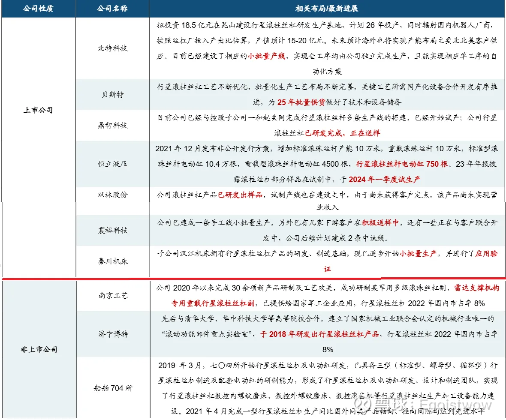Click the text 2021 年 12 月发布非公开发行方案
This screenshot has height=420, width=506.
tap(212, 148)
